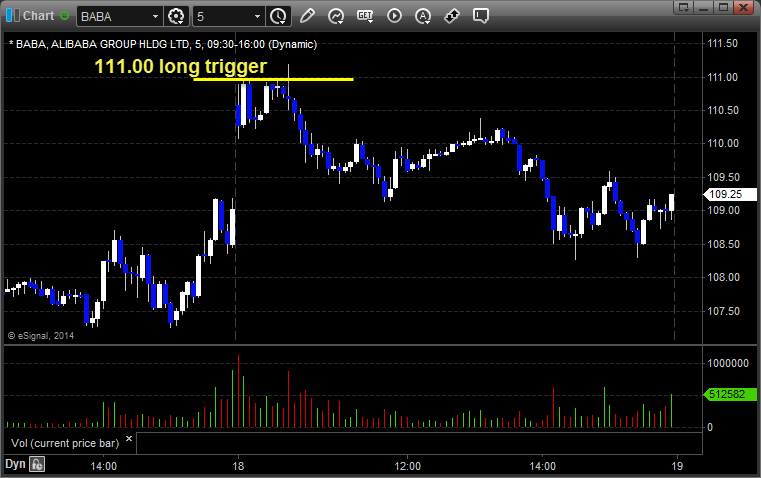Open the symbol settings gear button
Viewport: 761px width, 478px height.
point(176,16)
